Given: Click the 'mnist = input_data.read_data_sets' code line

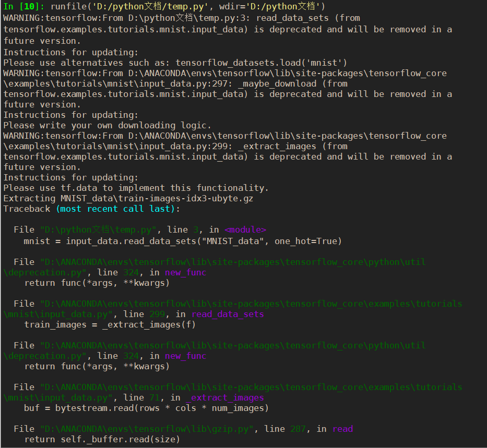Looking at the screenshot, I should [x=183, y=241].
